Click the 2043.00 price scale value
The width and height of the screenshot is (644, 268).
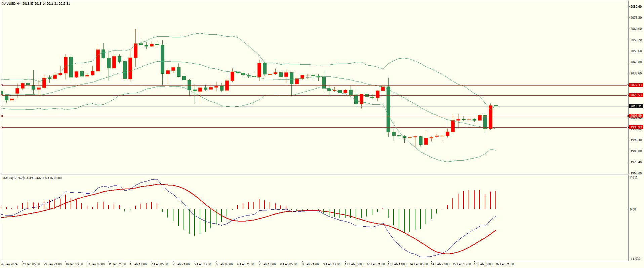point(636,62)
